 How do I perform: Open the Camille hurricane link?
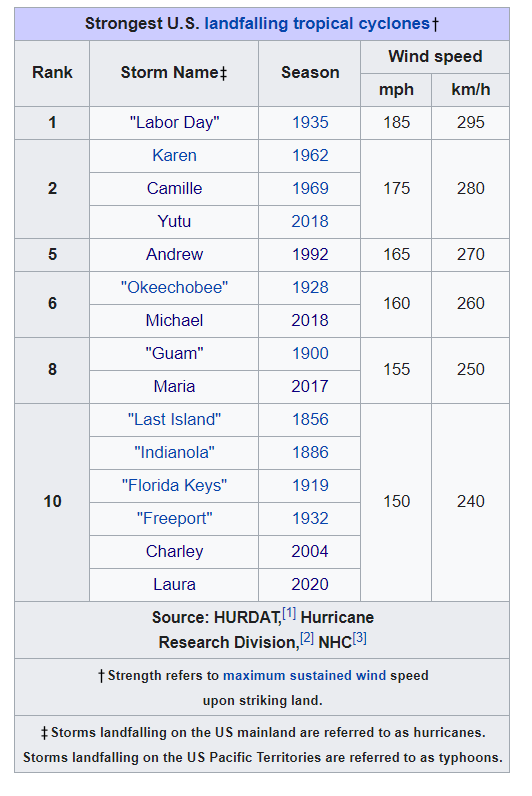pyautogui.click(x=174, y=188)
